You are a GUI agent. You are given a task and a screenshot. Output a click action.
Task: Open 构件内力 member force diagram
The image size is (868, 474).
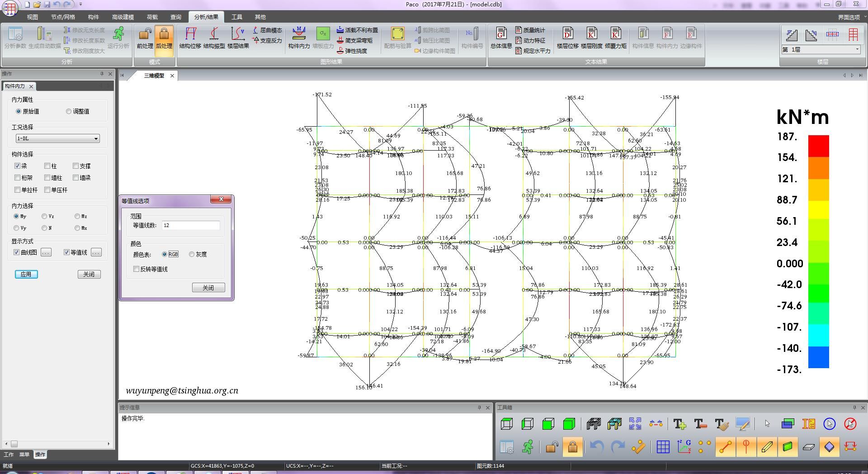coord(299,38)
